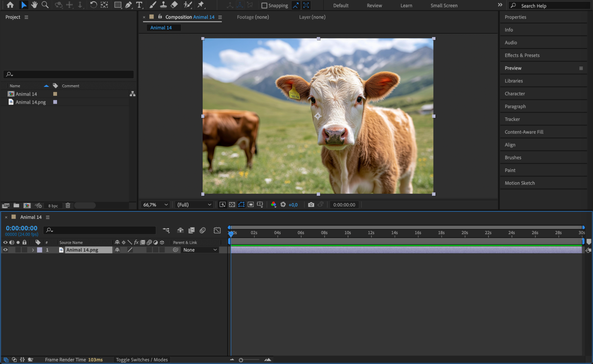Click the snapshot camera icon
This screenshot has width=593, height=364.
311,205
